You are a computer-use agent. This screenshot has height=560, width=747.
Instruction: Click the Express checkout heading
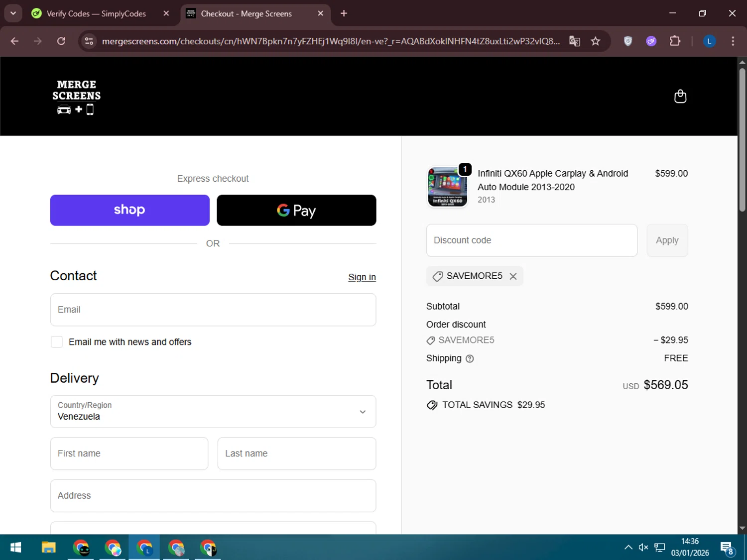213,179
